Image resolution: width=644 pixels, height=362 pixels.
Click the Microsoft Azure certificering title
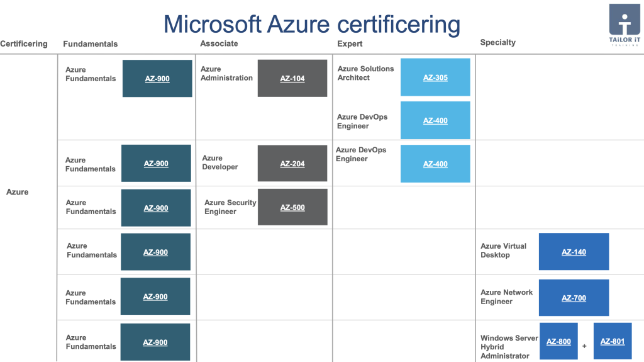pos(312,24)
